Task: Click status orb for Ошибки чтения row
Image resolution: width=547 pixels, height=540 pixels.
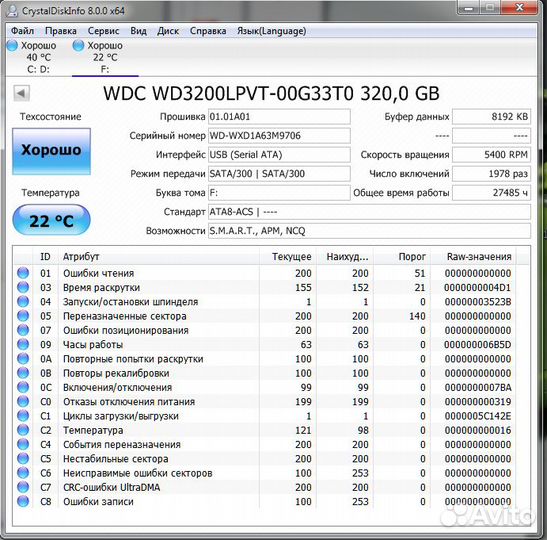Action: coord(23,273)
